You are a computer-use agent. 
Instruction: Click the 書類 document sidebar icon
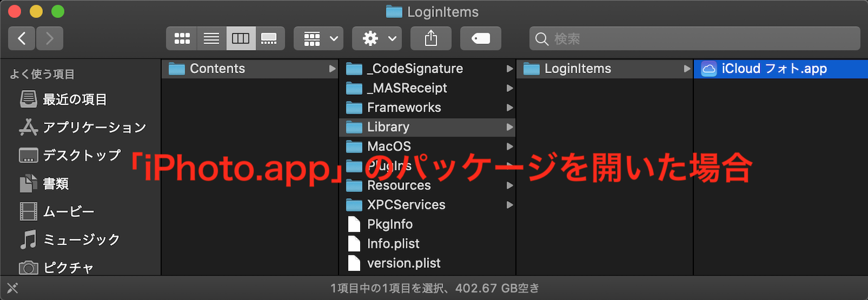click(28, 183)
